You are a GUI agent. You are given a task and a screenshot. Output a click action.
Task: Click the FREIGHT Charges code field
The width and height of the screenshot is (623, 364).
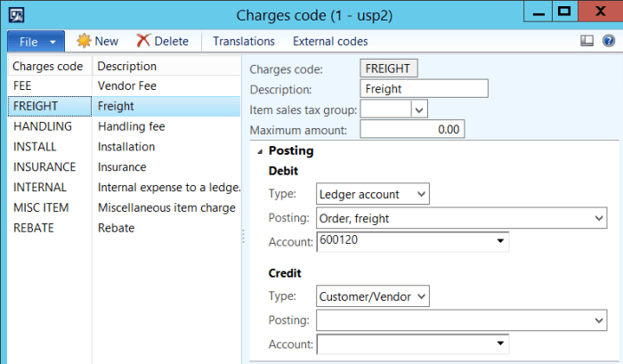(x=389, y=69)
